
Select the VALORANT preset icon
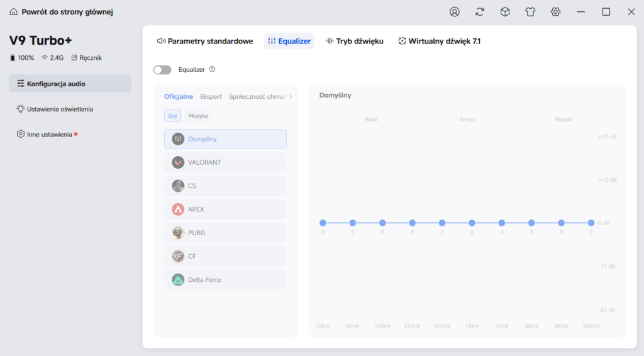[178, 163]
